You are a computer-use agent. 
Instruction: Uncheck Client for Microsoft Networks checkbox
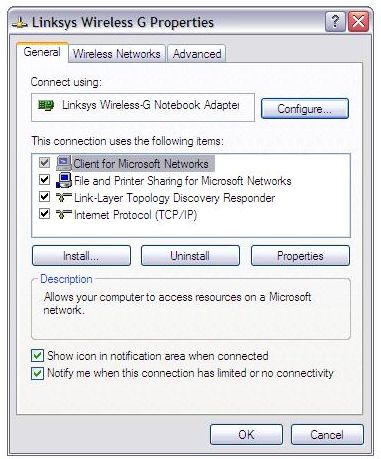click(x=45, y=163)
